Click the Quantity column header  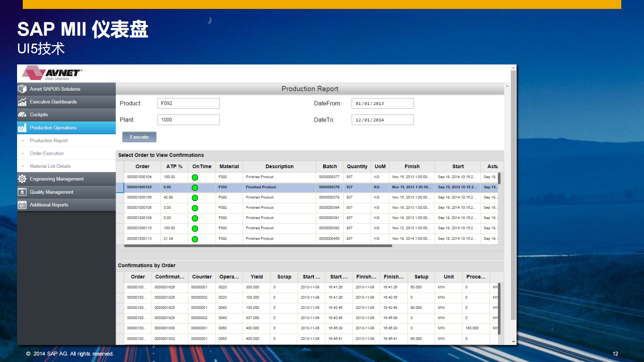click(357, 167)
